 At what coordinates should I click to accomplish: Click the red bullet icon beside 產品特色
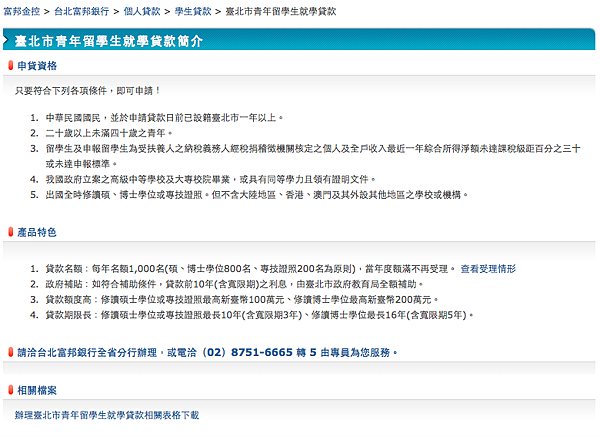pyautogui.click(x=11, y=232)
